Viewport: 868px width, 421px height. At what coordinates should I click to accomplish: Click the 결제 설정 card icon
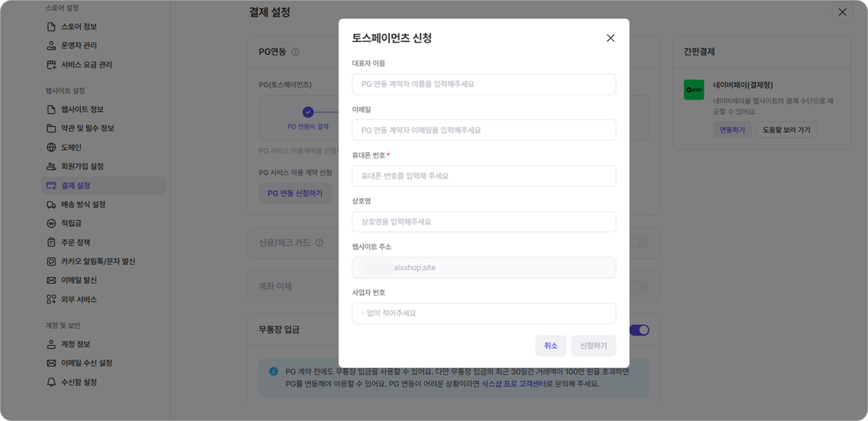51,186
